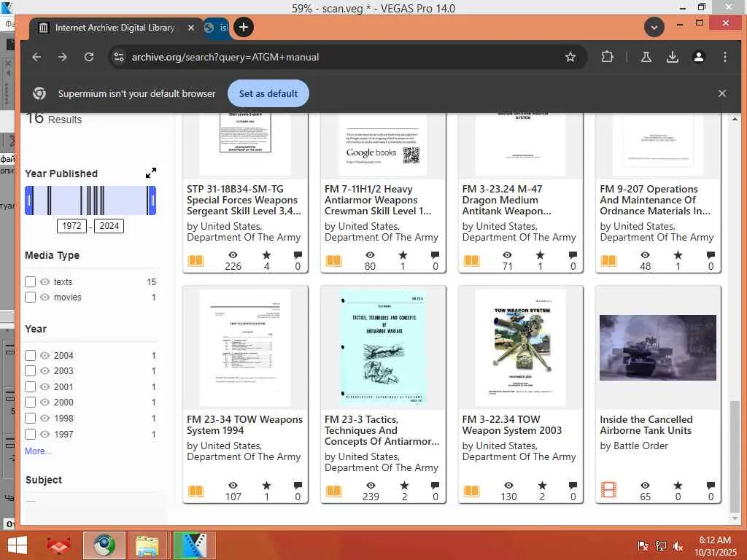Click reviews bubble icon on FM 9-207 card
Viewport: 747px width, 560px height.
711,254
